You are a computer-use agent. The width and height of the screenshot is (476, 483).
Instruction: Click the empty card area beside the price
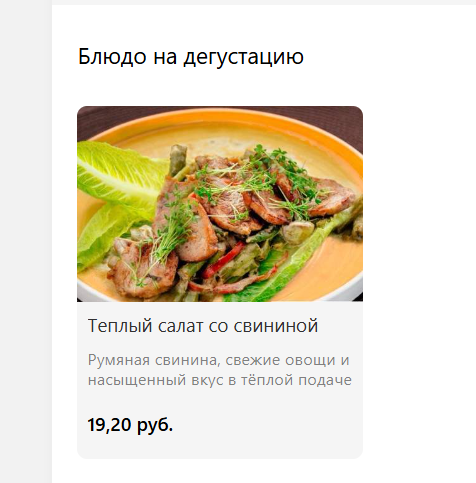point(267,425)
